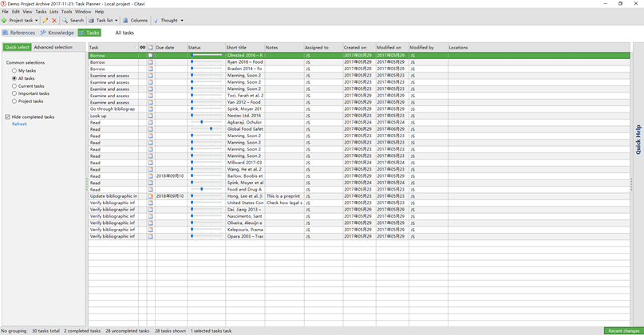This screenshot has width=644, height=335.
Task: Click the Thought light bulb icon
Action: pyautogui.click(x=156, y=20)
